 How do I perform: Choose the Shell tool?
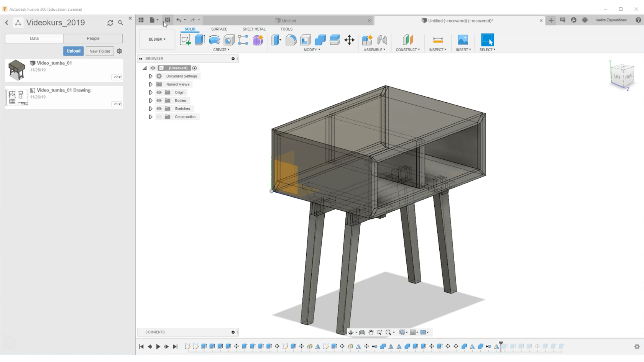(x=306, y=40)
